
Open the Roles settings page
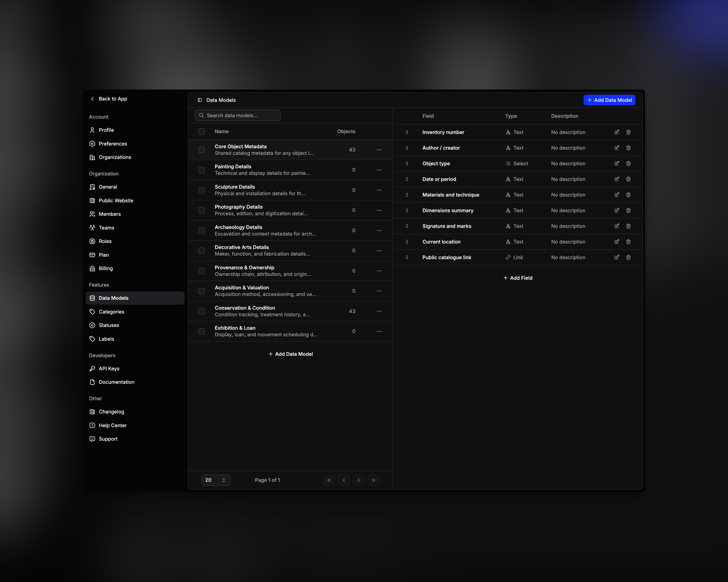tap(135, 241)
